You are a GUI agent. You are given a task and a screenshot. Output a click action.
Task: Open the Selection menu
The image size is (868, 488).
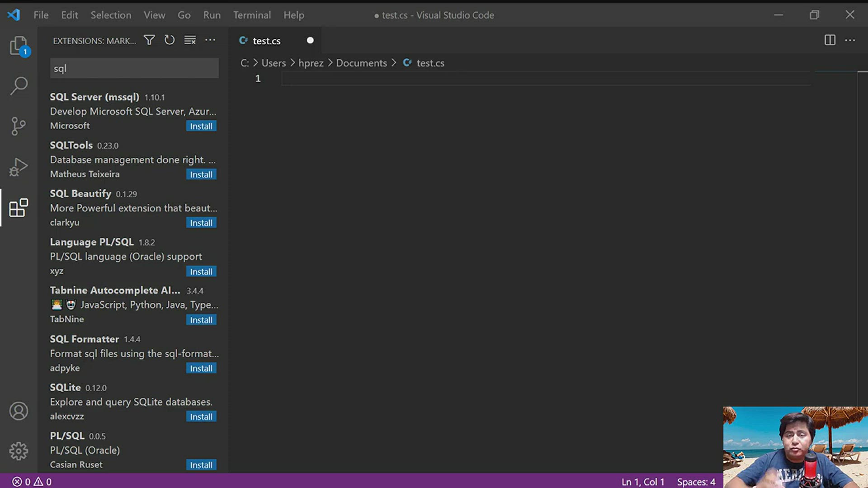111,15
